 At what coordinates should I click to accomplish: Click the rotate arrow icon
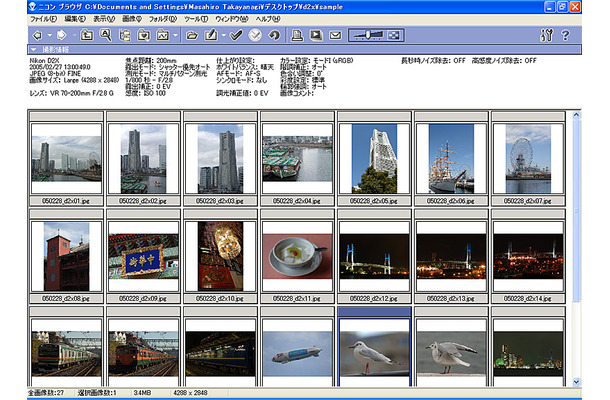pos(273,35)
